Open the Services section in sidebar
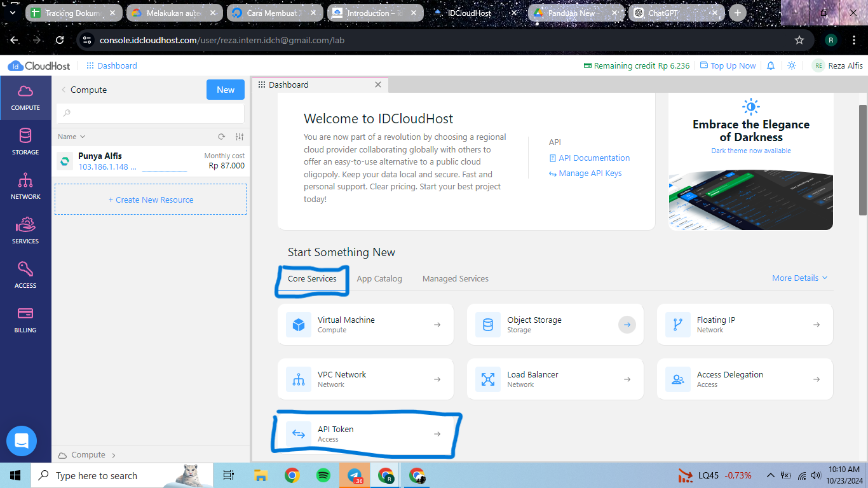Image resolution: width=868 pixels, height=488 pixels. click(x=25, y=231)
